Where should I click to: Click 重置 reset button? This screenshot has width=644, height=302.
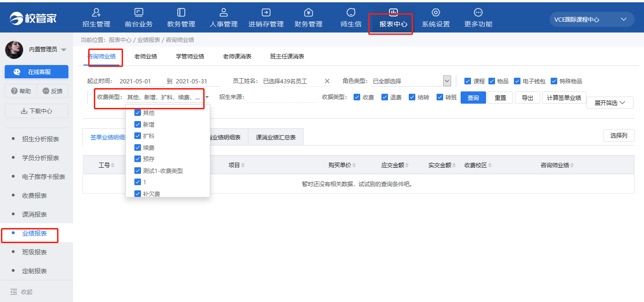pyautogui.click(x=500, y=98)
